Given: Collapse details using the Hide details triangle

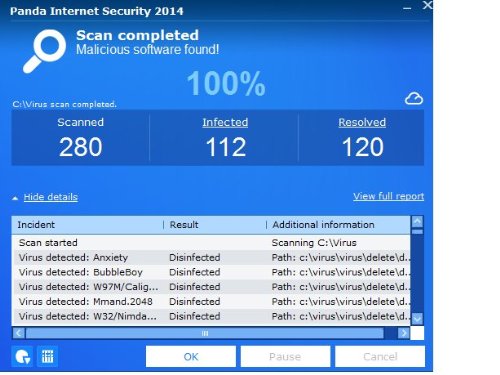Looking at the screenshot, I should click(x=15, y=198).
